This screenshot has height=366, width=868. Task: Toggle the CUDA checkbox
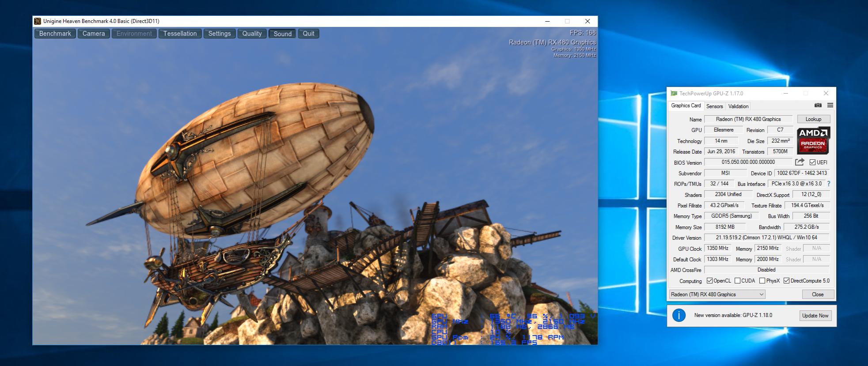[737, 281]
